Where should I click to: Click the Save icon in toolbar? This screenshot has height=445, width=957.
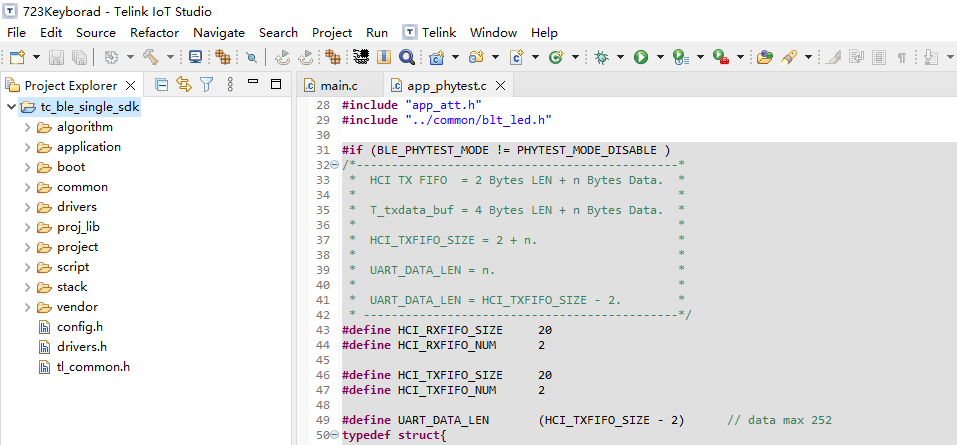(56, 57)
